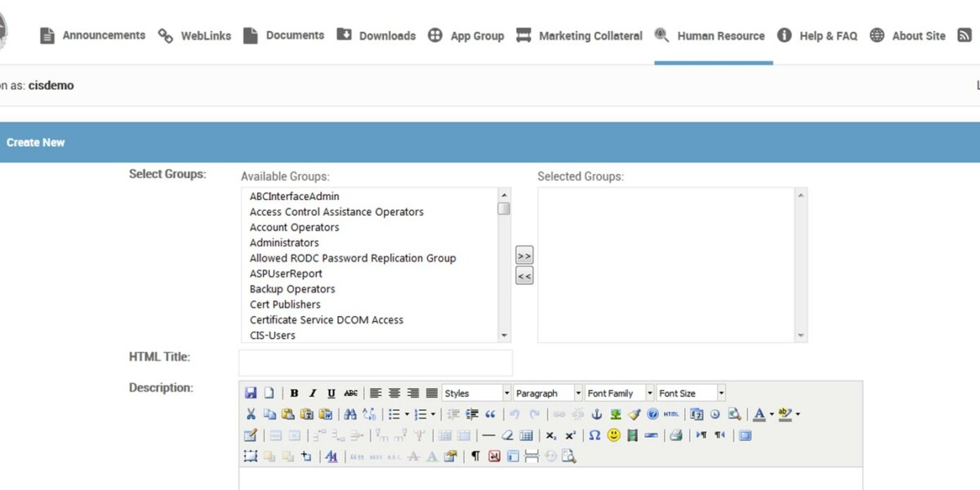Open the Font Family dropdown

click(618, 392)
